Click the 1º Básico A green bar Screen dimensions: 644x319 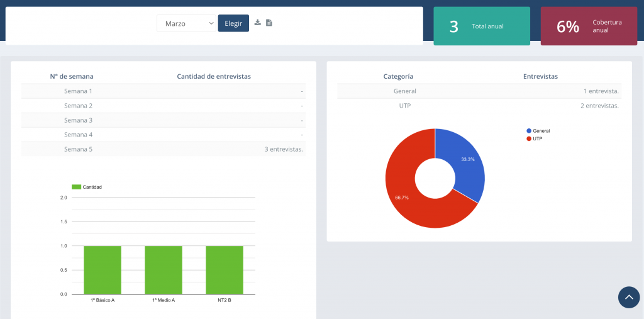coord(103,270)
